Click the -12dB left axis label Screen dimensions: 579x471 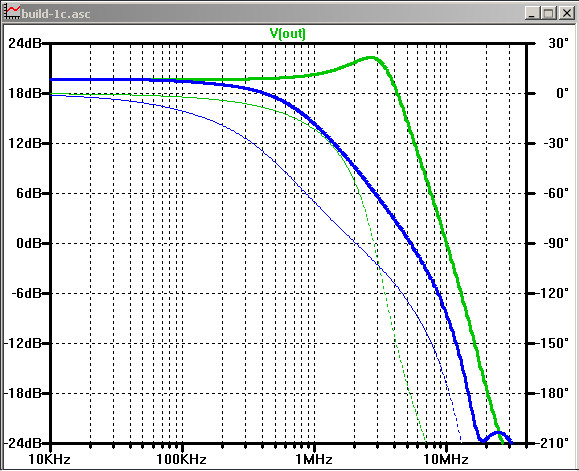pos(22,343)
